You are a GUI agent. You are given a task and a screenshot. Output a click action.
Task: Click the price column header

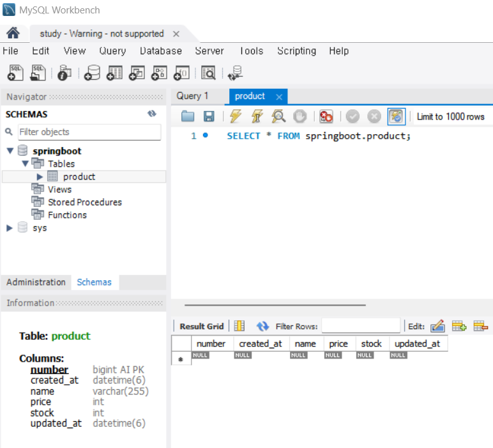point(338,344)
